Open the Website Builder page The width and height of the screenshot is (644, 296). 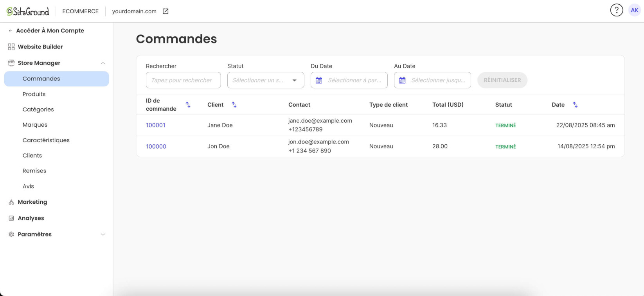click(x=40, y=47)
